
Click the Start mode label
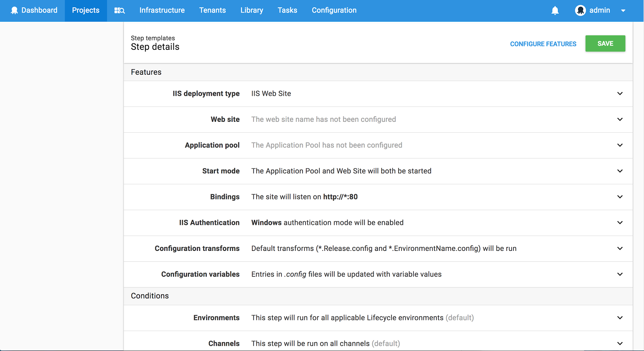point(221,171)
